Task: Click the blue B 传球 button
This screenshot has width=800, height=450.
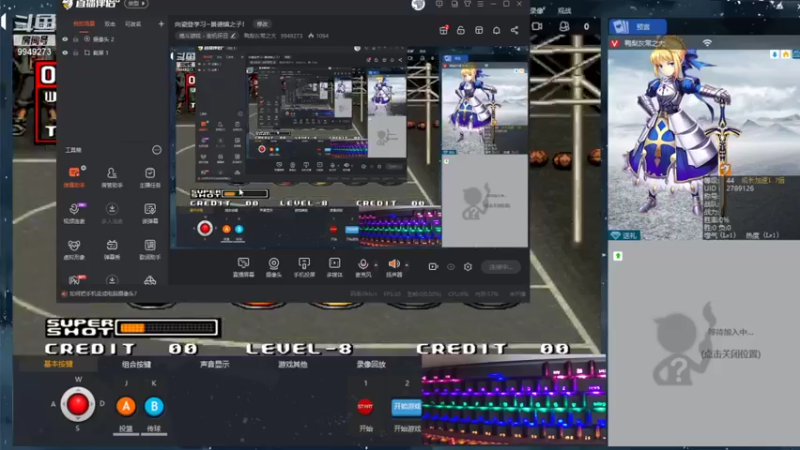Action: [x=154, y=406]
